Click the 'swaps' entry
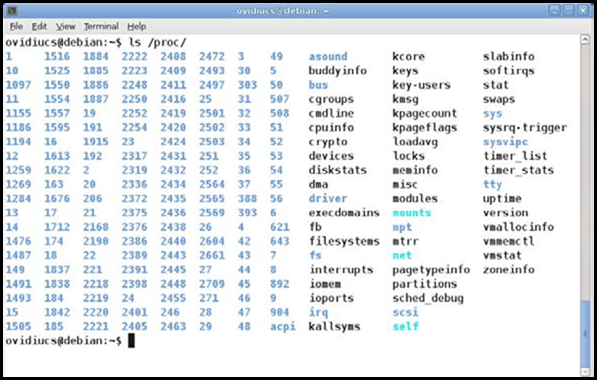Image resolution: width=597 pixels, height=380 pixels. click(499, 99)
